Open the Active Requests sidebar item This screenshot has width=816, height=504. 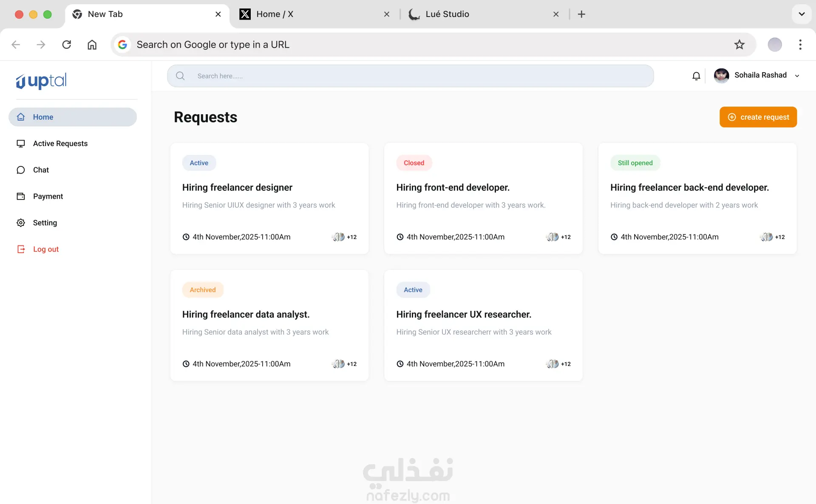pos(60,144)
